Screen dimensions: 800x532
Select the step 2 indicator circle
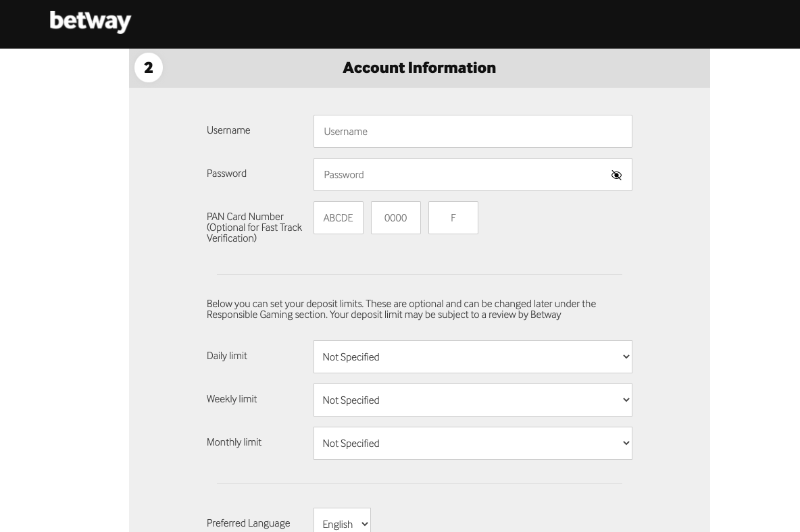(149, 68)
